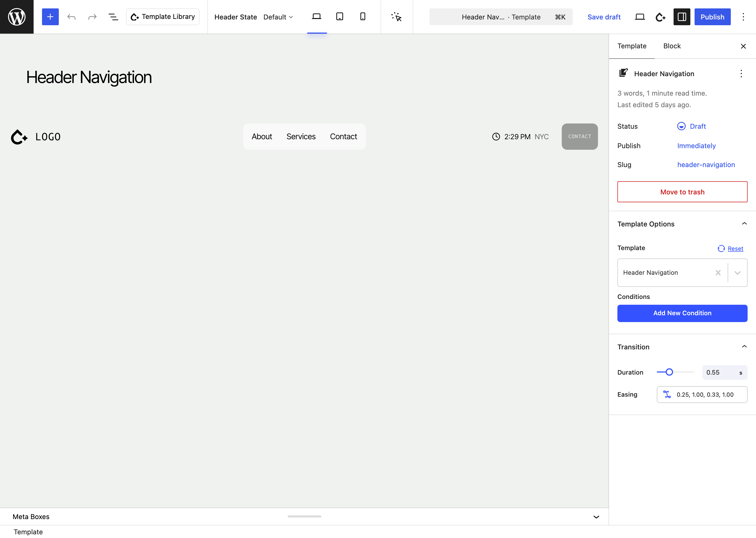Switch to desktop device preview
Image resolution: width=756 pixels, height=538 pixels.
(317, 17)
